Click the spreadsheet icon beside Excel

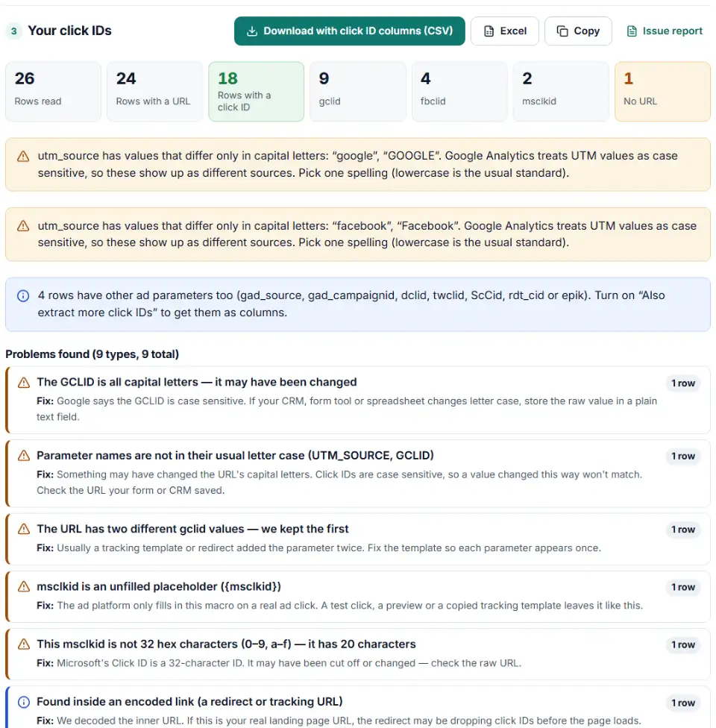click(489, 31)
